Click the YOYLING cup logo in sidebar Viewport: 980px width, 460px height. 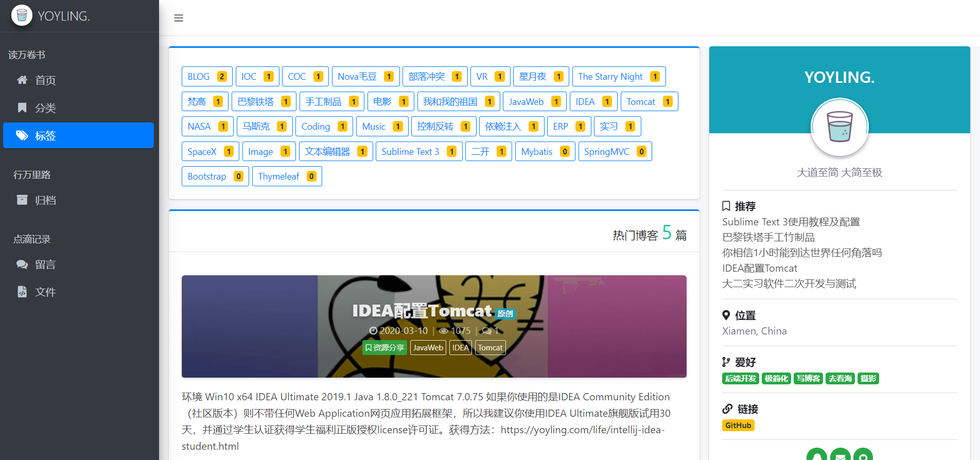tap(22, 15)
